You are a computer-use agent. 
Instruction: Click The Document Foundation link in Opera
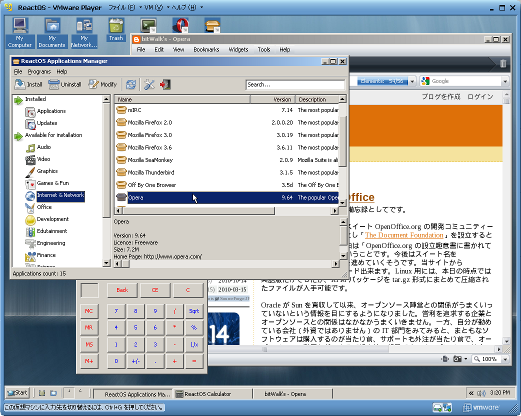pos(404,235)
